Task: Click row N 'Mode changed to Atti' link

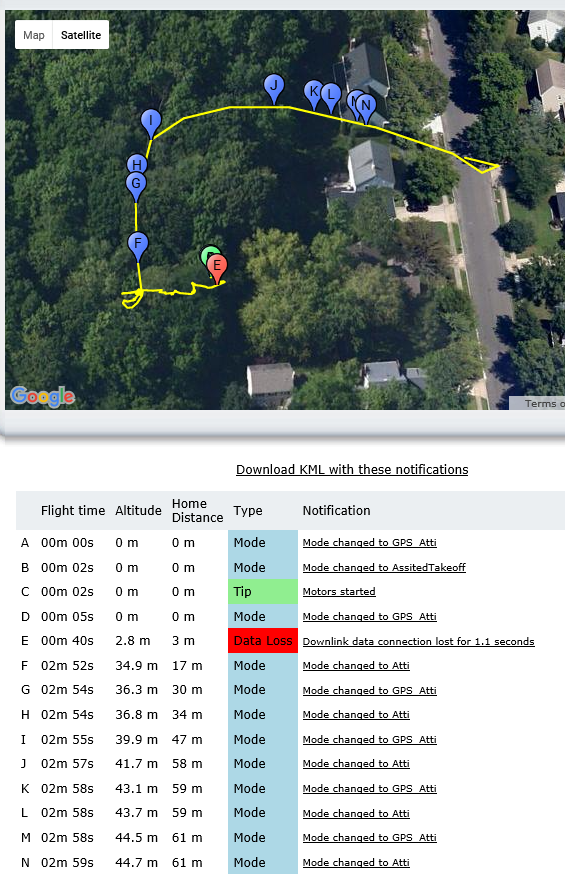Action: click(x=356, y=862)
